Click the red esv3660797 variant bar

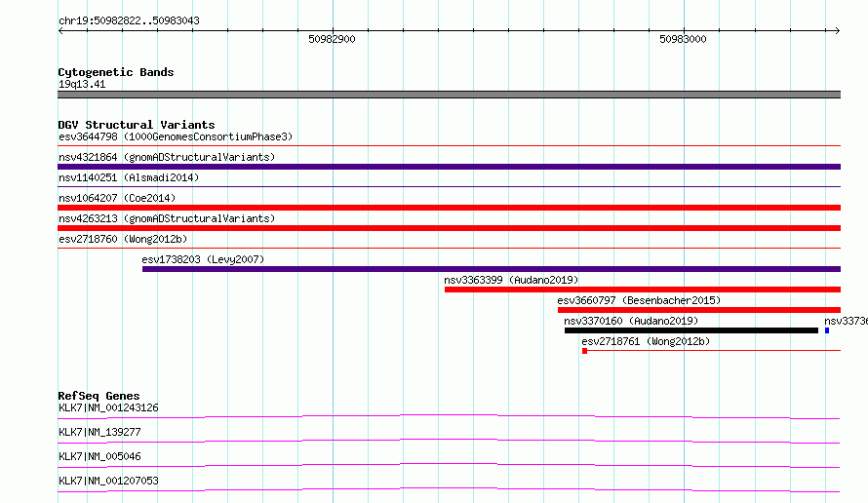click(x=699, y=310)
